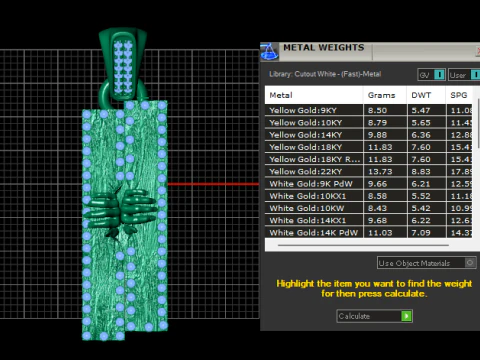This screenshot has height=360, width=480.
Task: Select the White Gold:10KW row
Action: (x=368, y=208)
